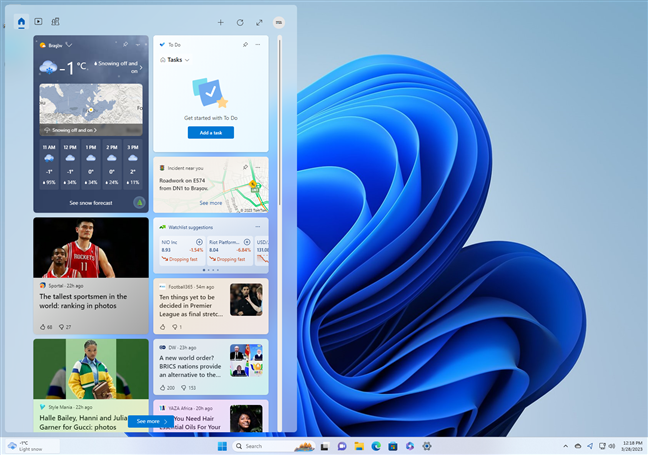Viewport: 648px width, 455px height.
Task: Like the BRICS nations article
Action: pos(162,388)
